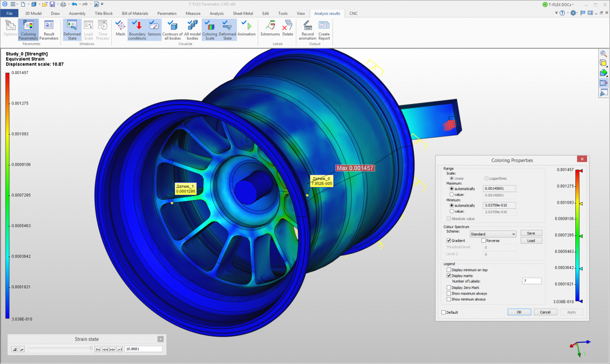Check Show minimum always

(449, 300)
